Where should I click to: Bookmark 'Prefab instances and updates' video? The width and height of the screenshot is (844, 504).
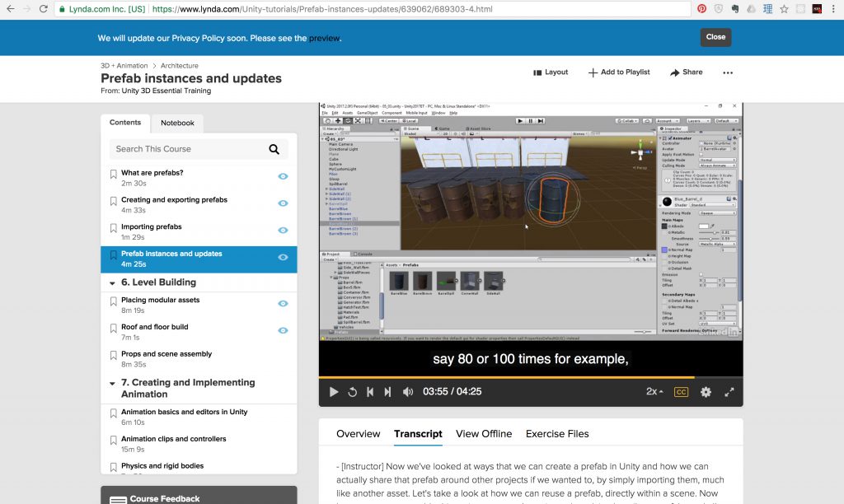point(113,255)
